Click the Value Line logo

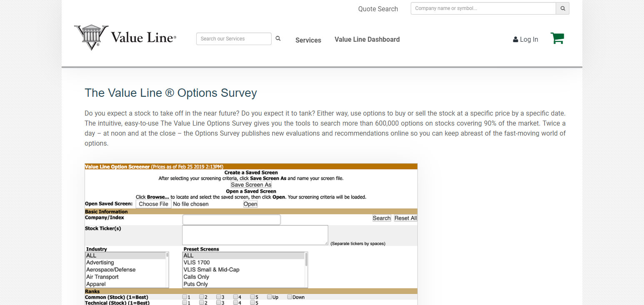point(125,38)
